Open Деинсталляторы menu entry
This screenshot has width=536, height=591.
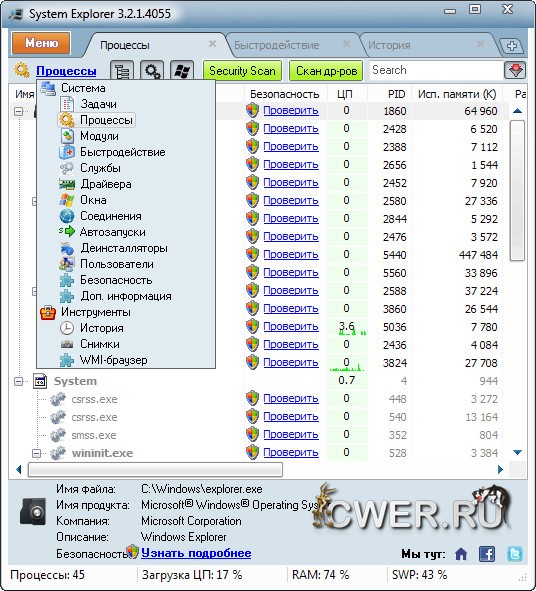click(x=124, y=248)
